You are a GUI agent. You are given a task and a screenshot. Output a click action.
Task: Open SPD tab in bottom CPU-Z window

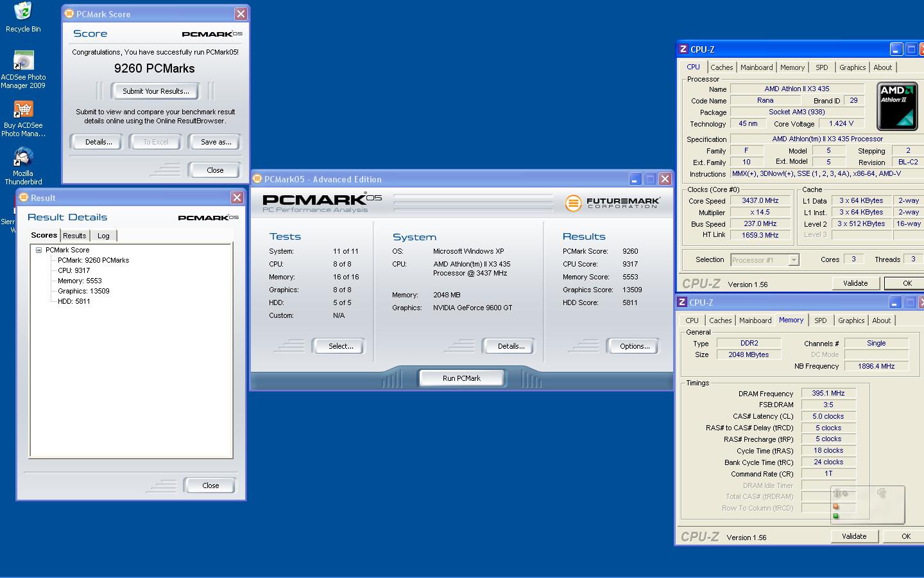tap(821, 320)
